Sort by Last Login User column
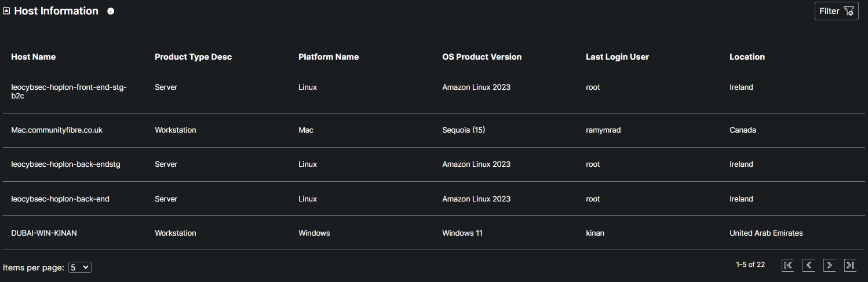Viewport: 868px width, 282px height. click(617, 57)
